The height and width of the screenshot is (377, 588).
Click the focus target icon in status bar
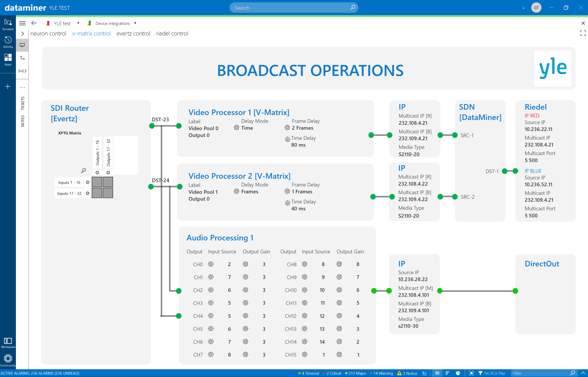coord(471,373)
